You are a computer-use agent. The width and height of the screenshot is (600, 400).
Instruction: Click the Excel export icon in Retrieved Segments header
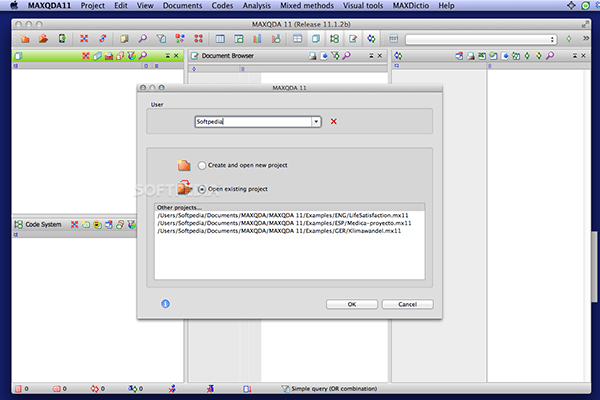tap(482, 56)
